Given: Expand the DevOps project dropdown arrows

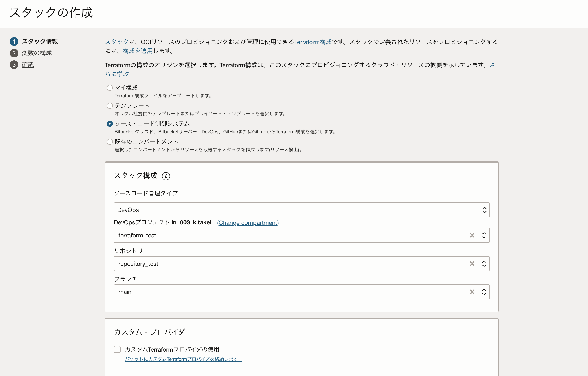Looking at the screenshot, I should [484, 235].
